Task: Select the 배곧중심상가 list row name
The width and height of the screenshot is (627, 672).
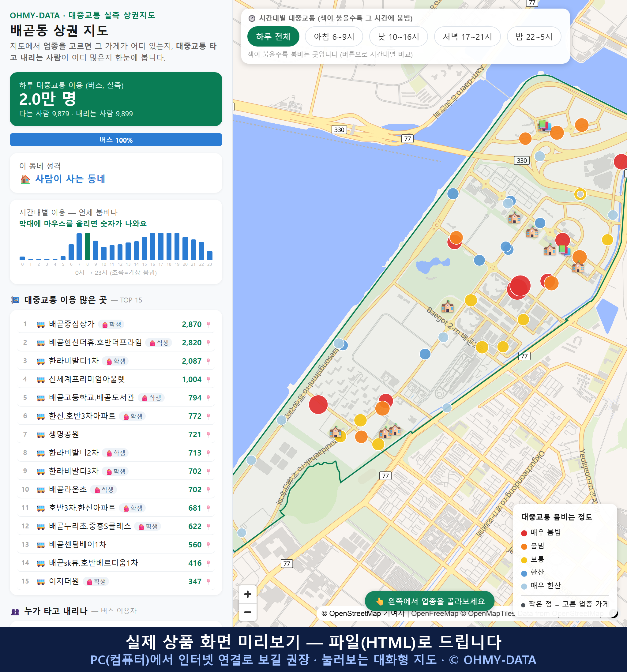Action: [x=72, y=324]
